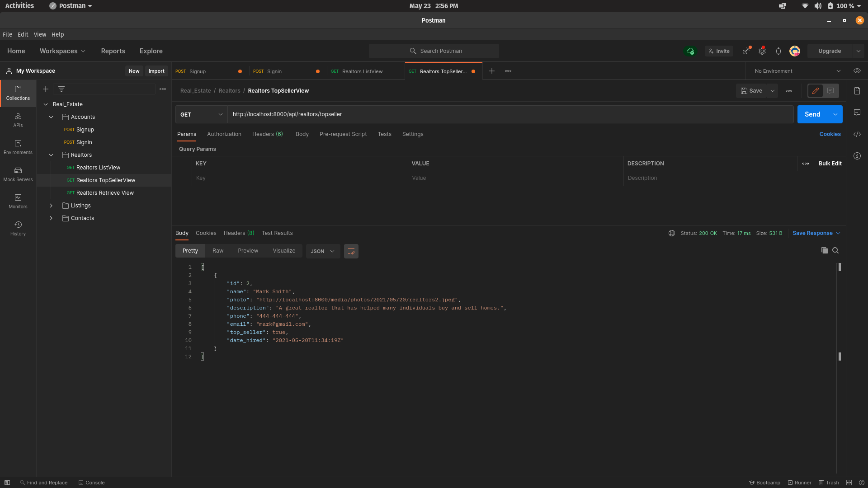The image size is (868, 488).
Task: Open the Realtors ListView request tab
Action: tap(362, 71)
